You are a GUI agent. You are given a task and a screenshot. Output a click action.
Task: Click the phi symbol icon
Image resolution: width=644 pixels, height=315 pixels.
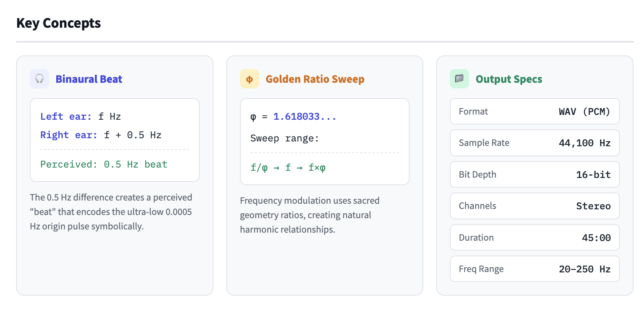click(249, 79)
